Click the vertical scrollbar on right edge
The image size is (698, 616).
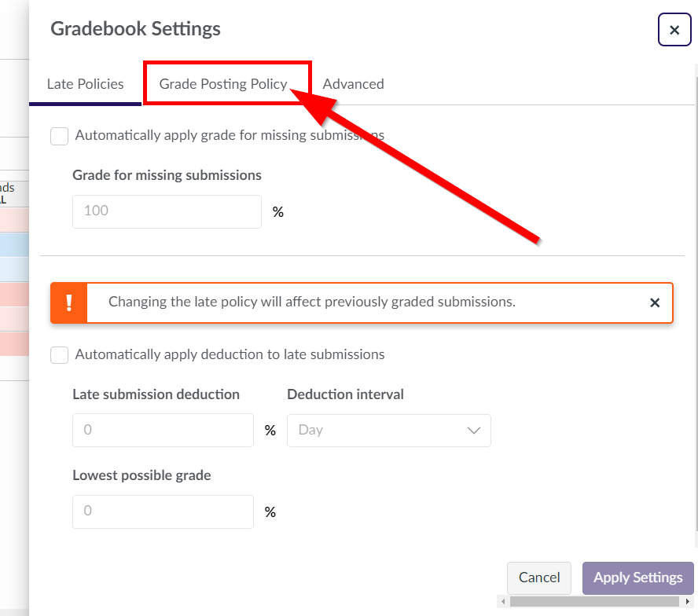(x=696, y=297)
